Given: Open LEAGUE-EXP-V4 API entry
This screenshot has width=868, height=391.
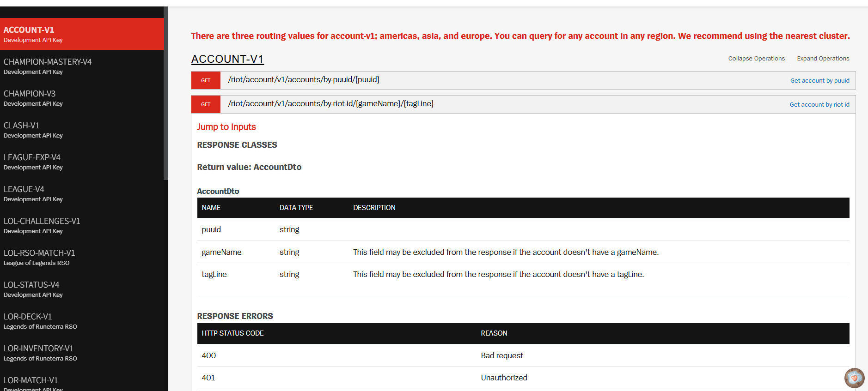Looking at the screenshot, I should pyautogui.click(x=82, y=162).
